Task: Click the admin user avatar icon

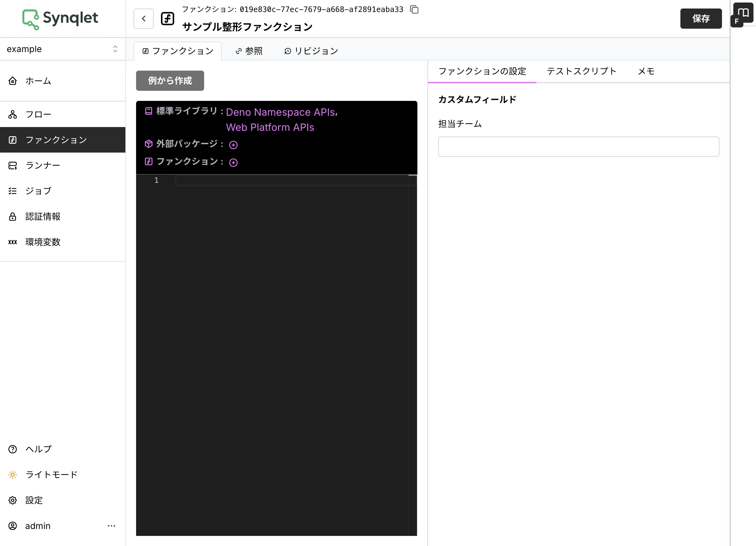Action: [13, 526]
